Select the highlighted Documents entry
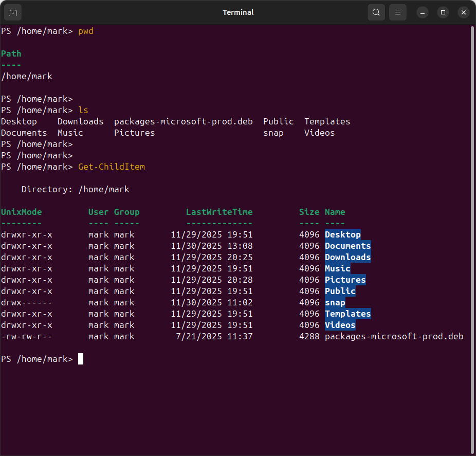This screenshot has width=476, height=456. [347, 246]
